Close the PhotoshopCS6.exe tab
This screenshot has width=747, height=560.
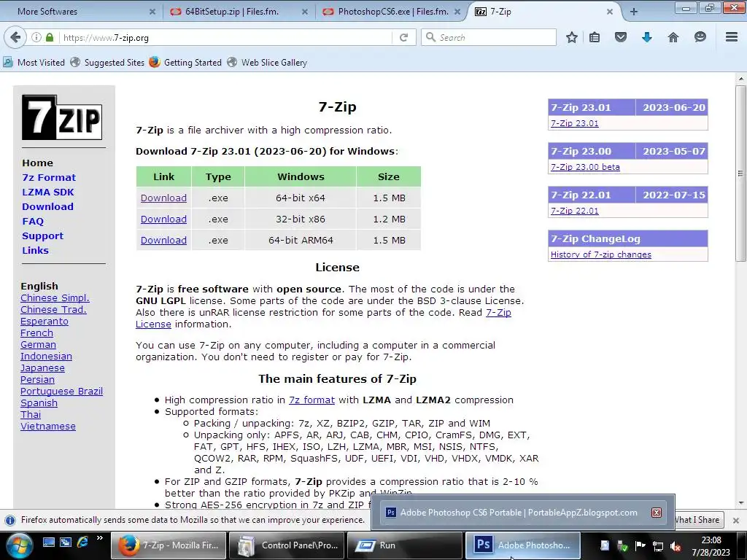457,12
